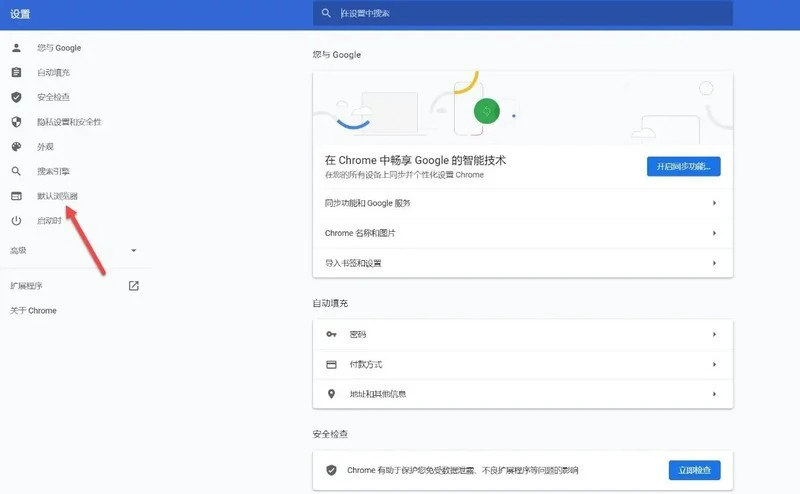800x494 pixels.
Task: Expand the 地址和其他信息 row arrow
Action: (x=714, y=394)
